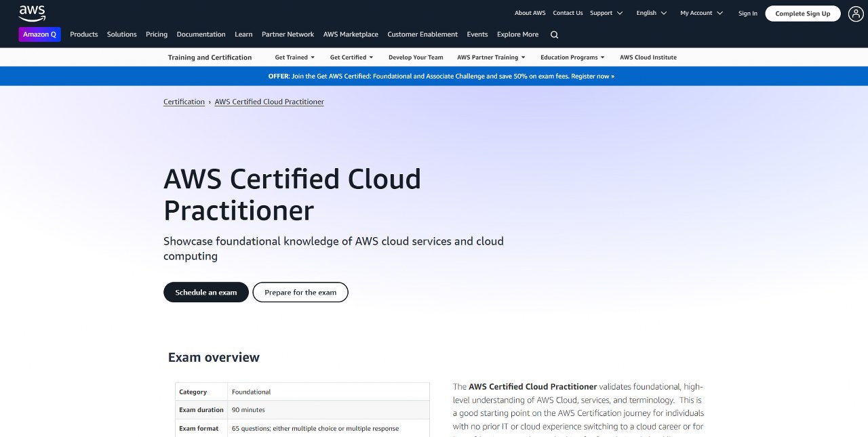This screenshot has width=868, height=437.
Task: Open Partner Network menu
Action: 288,35
